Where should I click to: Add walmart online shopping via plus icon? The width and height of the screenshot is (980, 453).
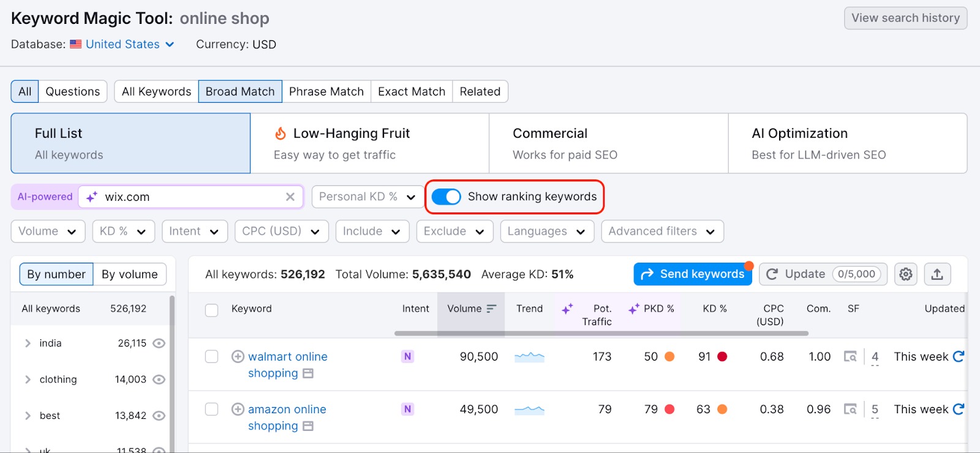coord(238,356)
